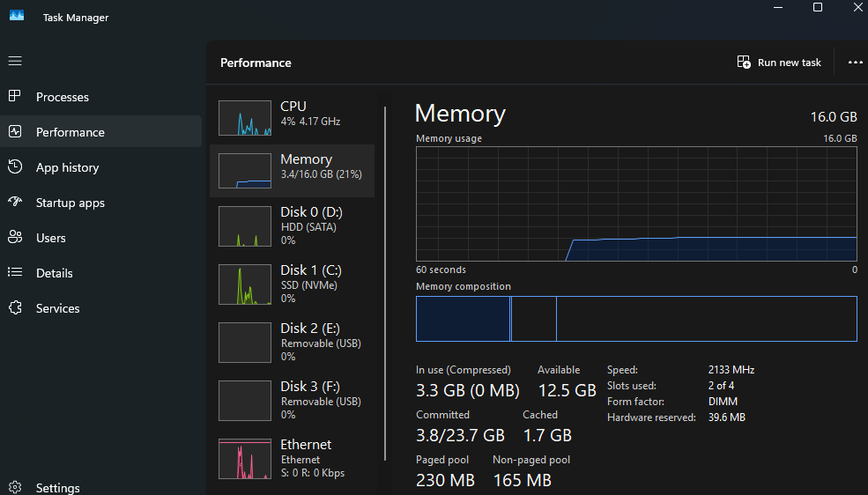Click the 2133 MHz speed value
The width and height of the screenshot is (868, 495).
tap(731, 369)
